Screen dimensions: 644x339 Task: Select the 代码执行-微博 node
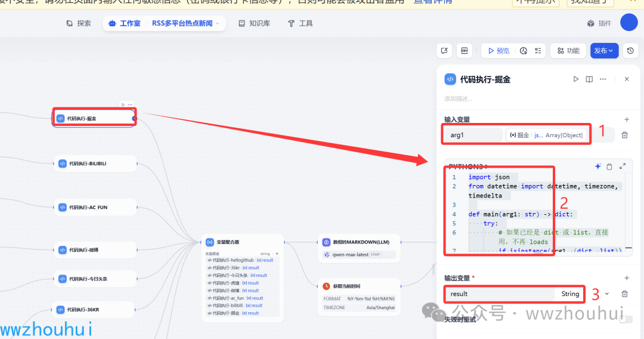click(95, 250)
